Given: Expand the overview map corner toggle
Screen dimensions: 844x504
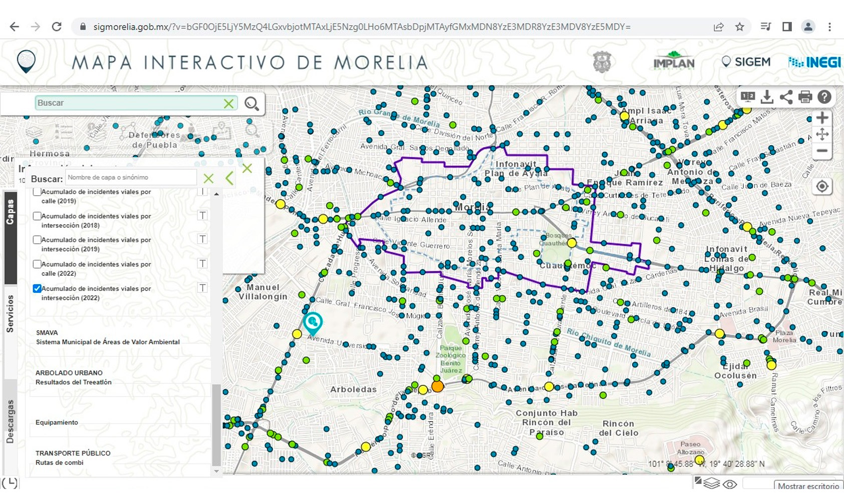Looking at the screenshot, I should pyautogui.click(x=698, y=480).
